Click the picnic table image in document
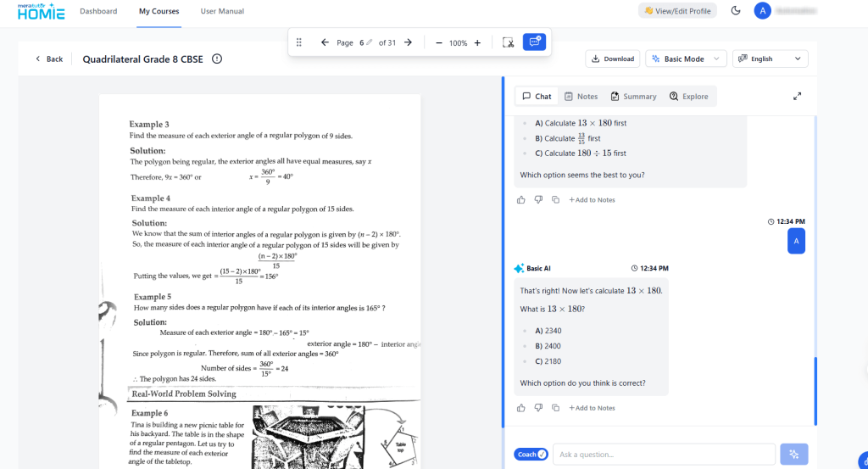 pos(308,437)
